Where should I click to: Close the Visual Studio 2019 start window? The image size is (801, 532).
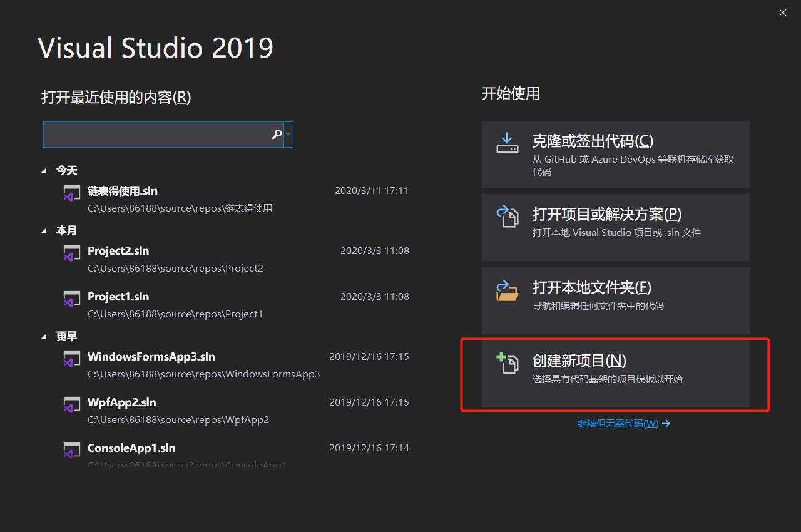click(x=782, y=13)
